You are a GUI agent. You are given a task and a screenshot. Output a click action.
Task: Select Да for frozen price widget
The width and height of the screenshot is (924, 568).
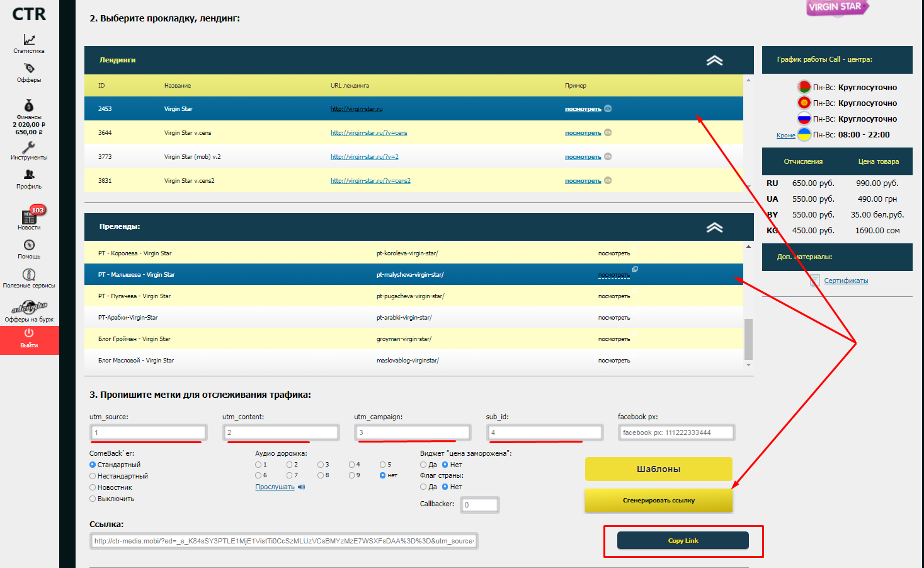click(x=423, y=465)
